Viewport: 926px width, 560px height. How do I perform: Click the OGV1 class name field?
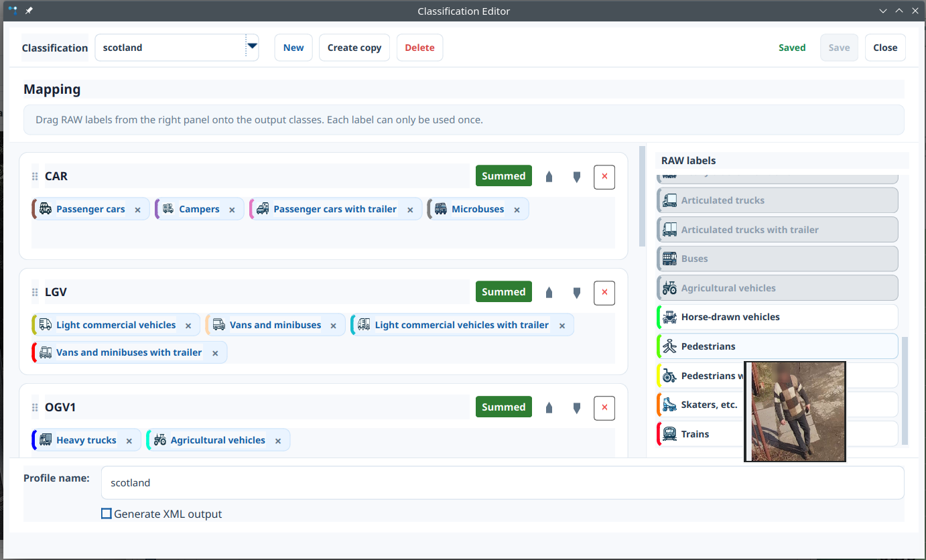(x=257, y=407)
